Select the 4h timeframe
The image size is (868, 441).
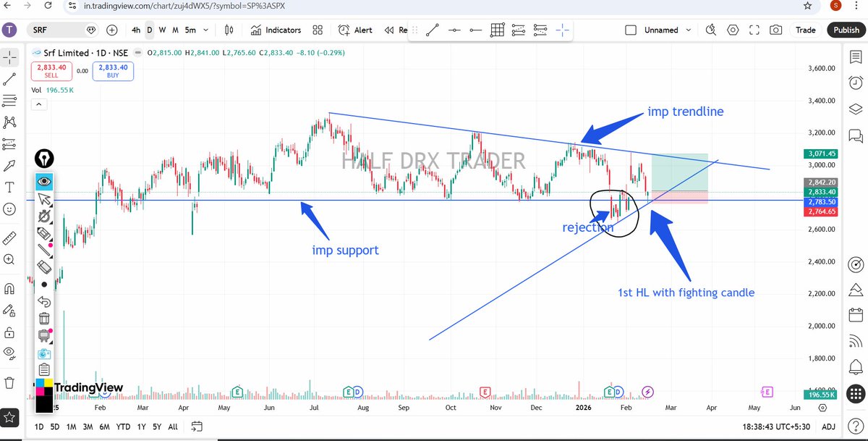coord(136,30)
